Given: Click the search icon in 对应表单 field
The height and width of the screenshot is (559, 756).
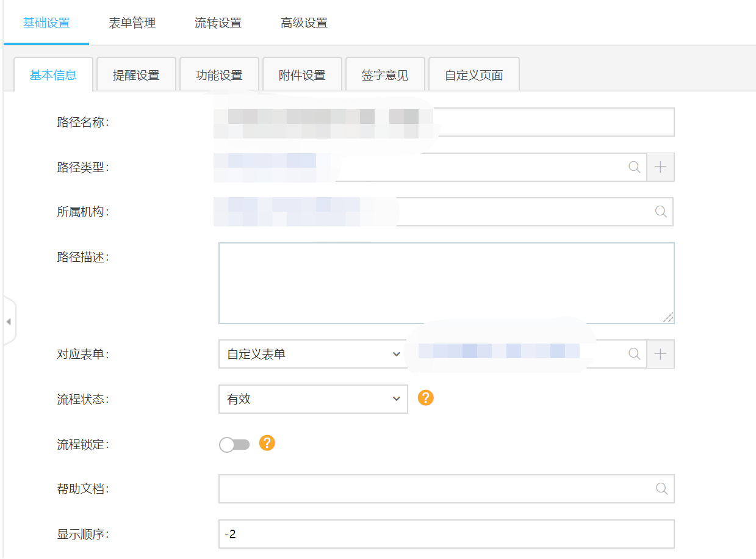Looking at the screenshot, I should click(635, 354).
